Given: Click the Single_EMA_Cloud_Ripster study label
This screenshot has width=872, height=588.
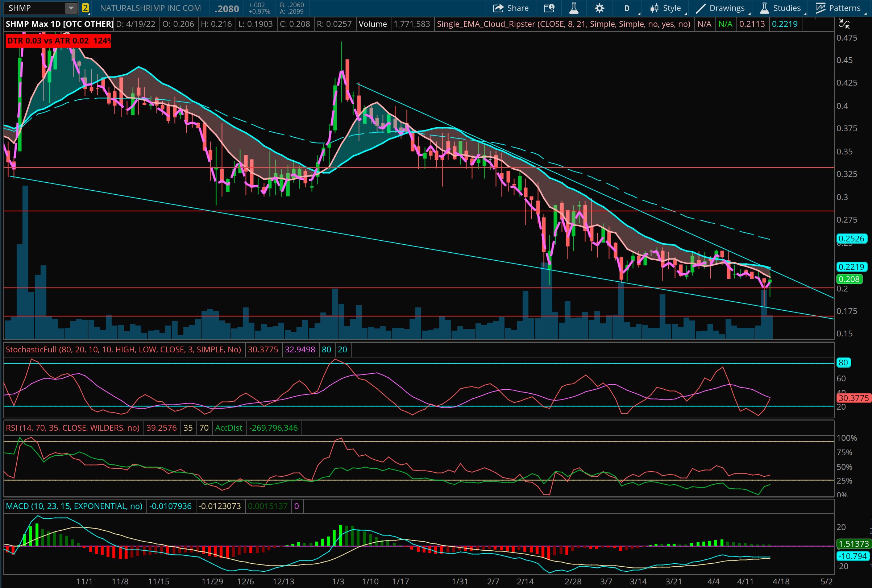Looking at the screenshot, I should (564, 24).
